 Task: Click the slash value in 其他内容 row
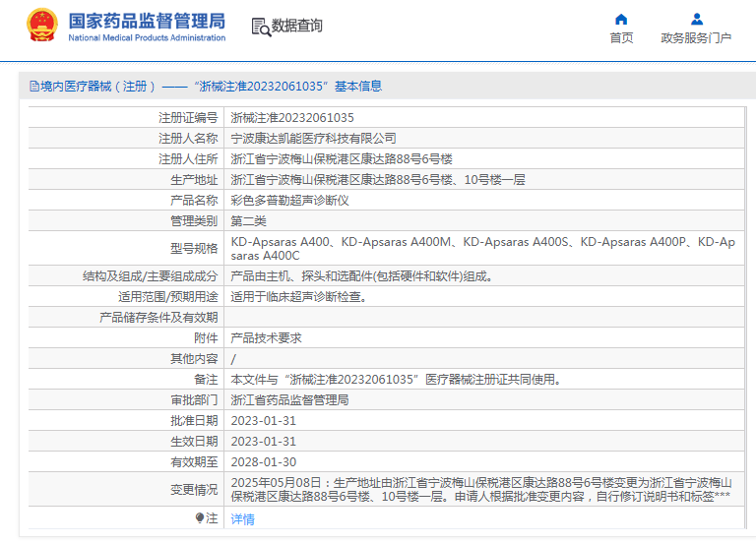(x=233, y=359)
